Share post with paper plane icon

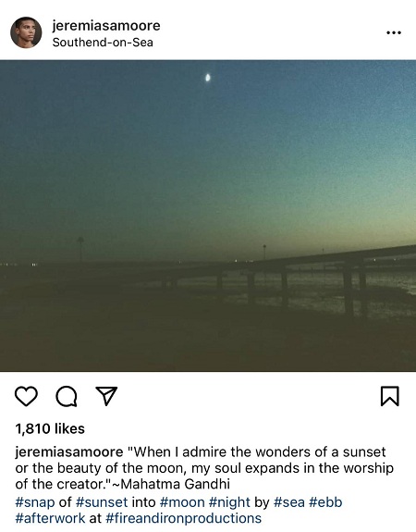click(x=106, y=396)
